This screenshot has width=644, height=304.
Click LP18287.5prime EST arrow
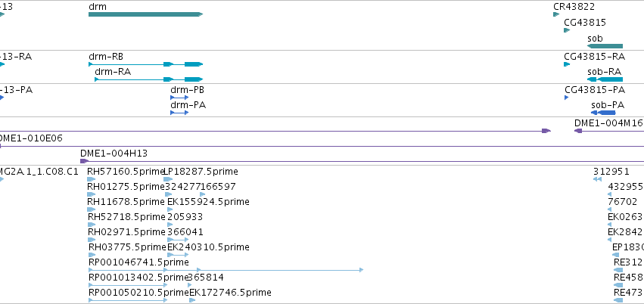click(x=168, y=179)
